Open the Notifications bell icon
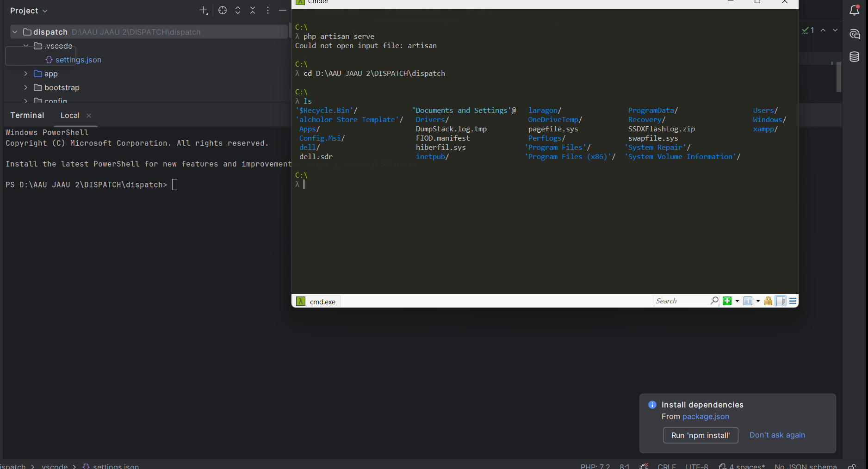 pos(854,11)
